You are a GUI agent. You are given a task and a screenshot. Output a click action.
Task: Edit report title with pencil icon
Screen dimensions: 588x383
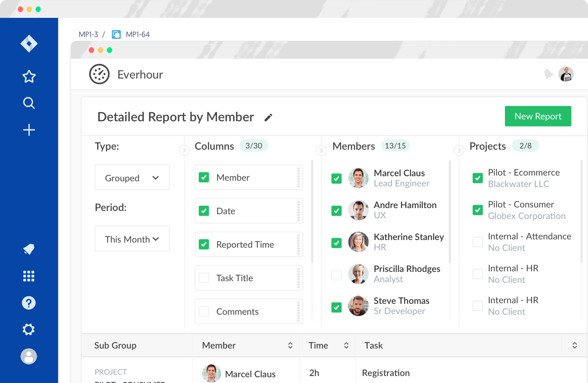tap(268, 117)
